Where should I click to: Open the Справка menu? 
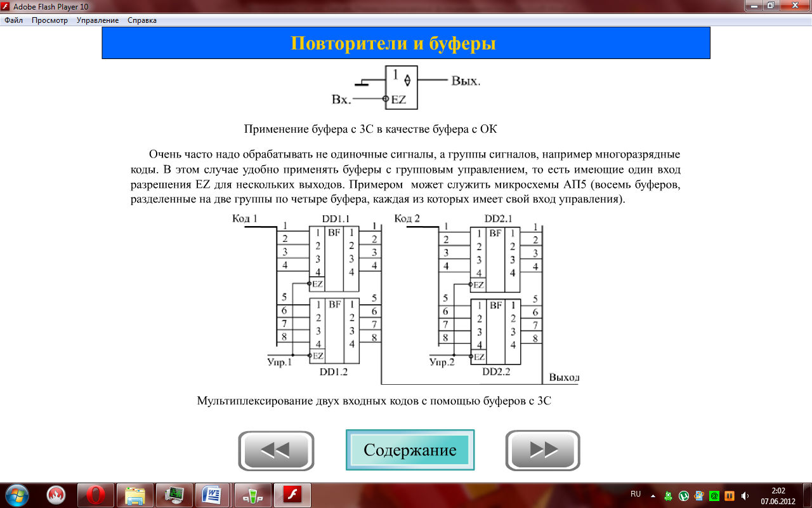click(142, 20)
